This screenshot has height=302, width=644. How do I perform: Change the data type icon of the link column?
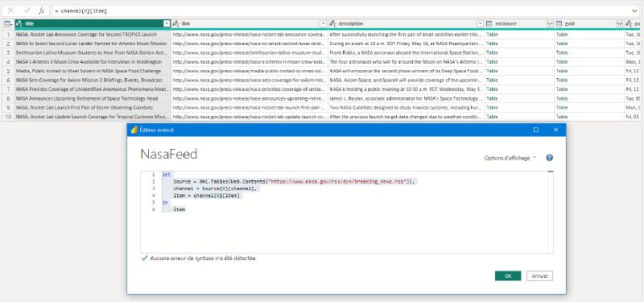pos(175,24)
